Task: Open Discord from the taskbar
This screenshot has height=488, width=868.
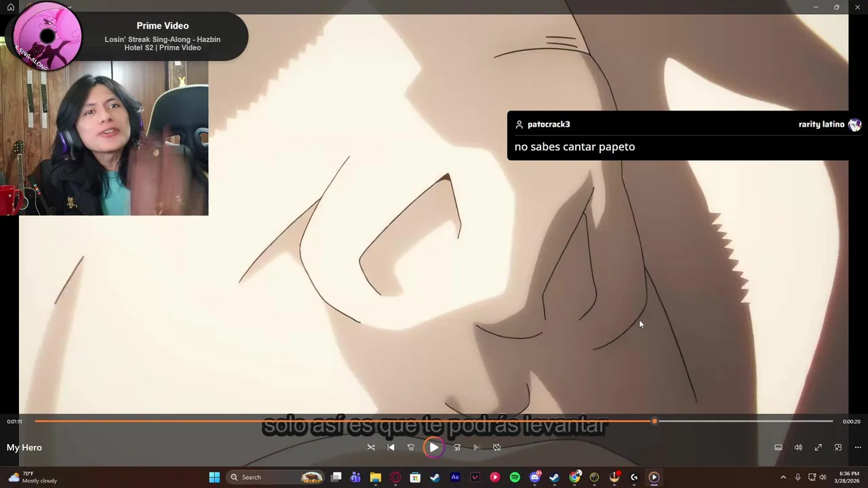Action: click(x=535, y=477)
